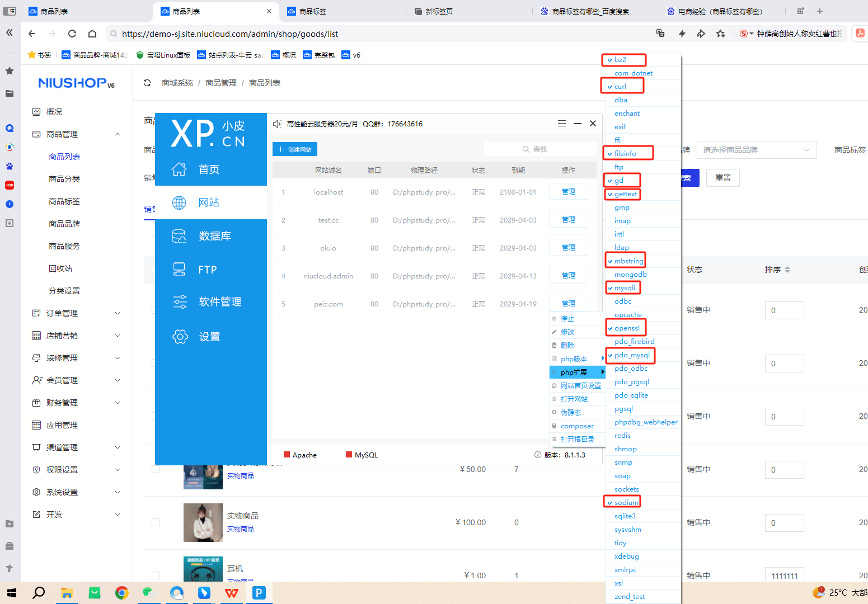The image size is (868, 604).
Task: Toggle the checked openssl extension
Action: click(x=627, y=328)
